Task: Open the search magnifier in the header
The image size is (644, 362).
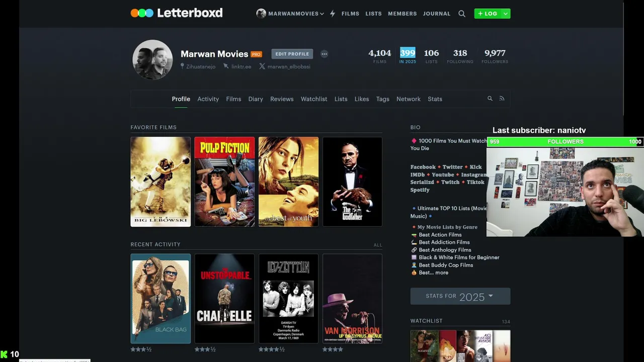Action: pos(462,14)
